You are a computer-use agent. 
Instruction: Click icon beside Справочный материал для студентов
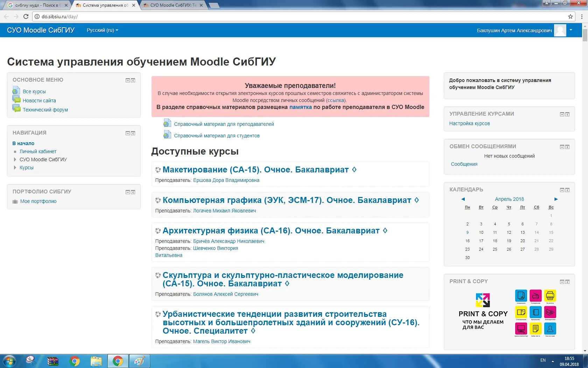167,135
